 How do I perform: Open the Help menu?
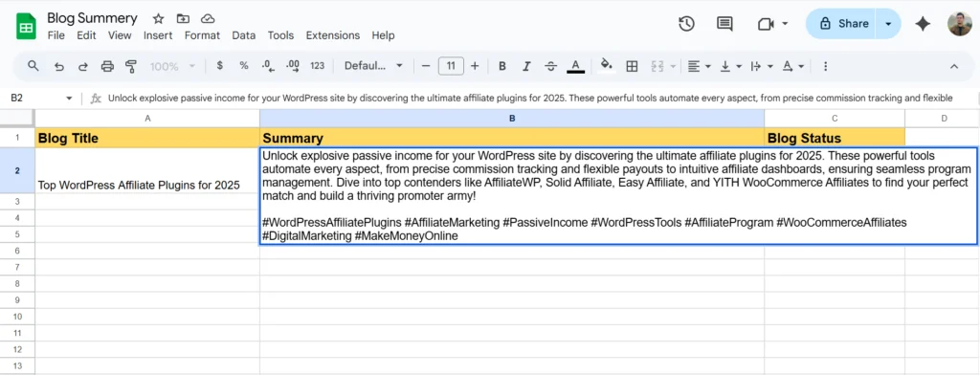(x=383, y=35)
